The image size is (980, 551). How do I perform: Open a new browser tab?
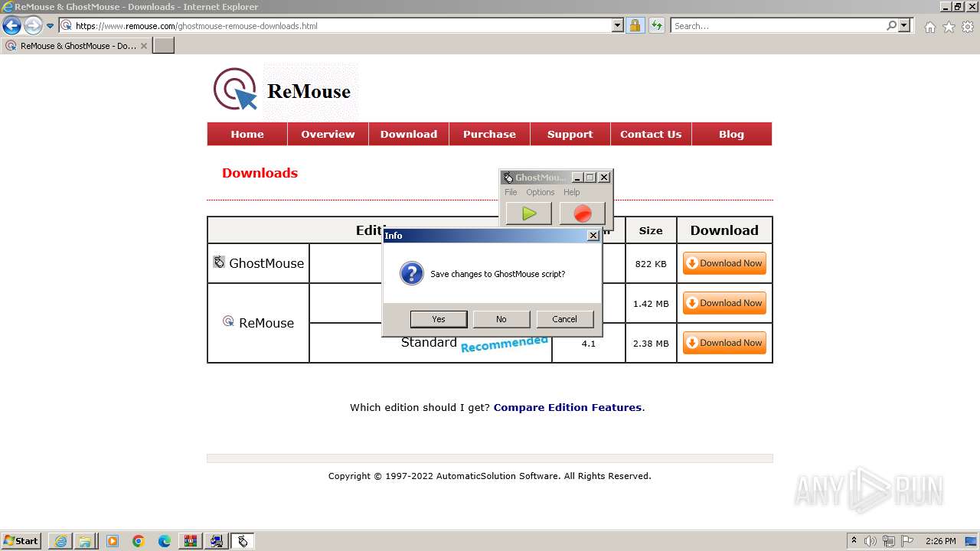pos(164,45)
